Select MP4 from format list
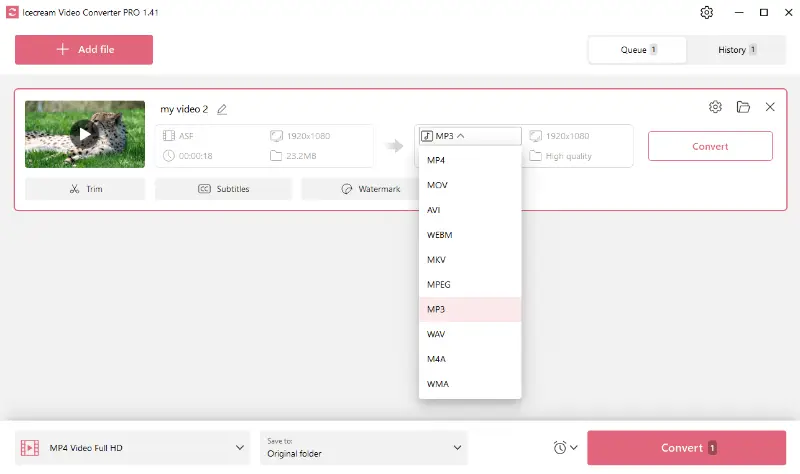Viewport: 800px width, 474px height. pyautogui.click(x=470, y=160)
